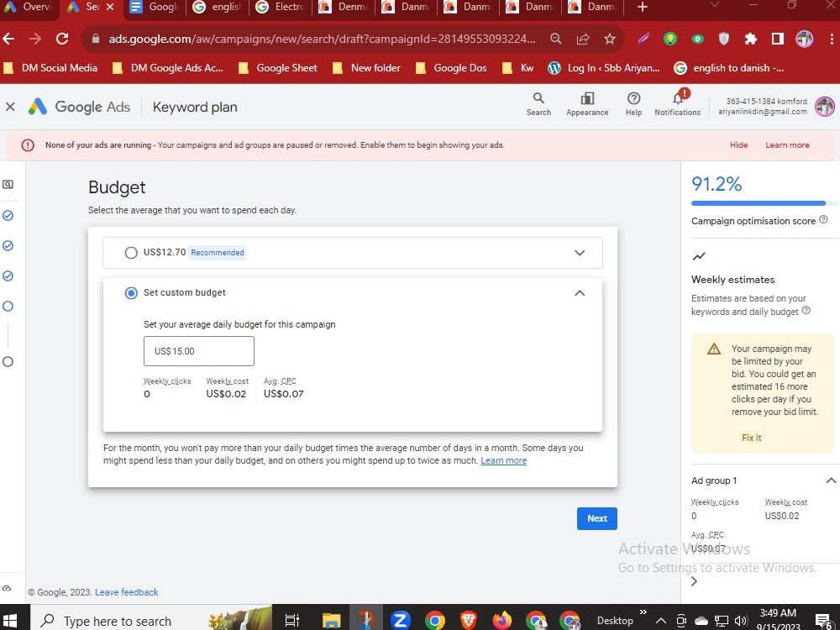Open the Google Dos bookmark folder
840x630 pixels.
click(452, 68)
